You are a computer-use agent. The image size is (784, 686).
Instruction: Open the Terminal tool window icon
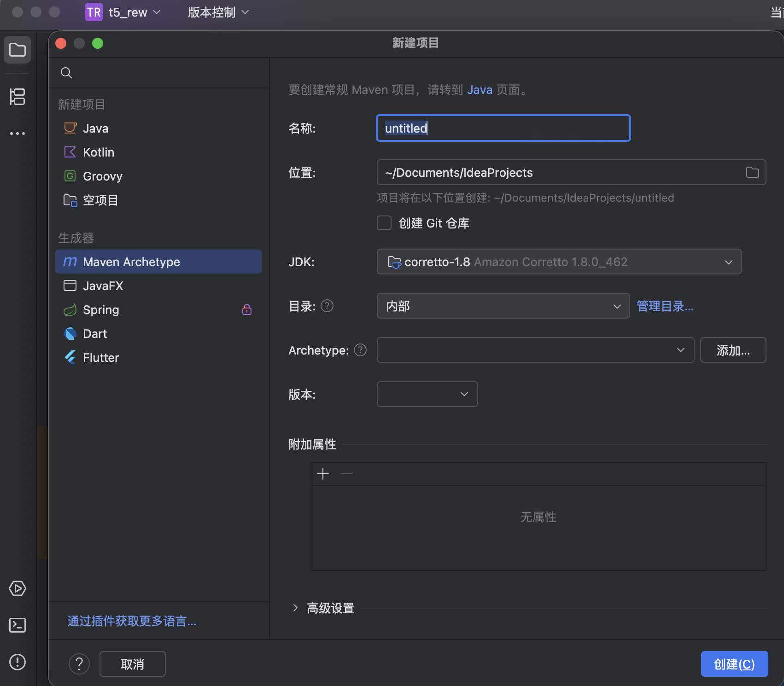[18, 625]
